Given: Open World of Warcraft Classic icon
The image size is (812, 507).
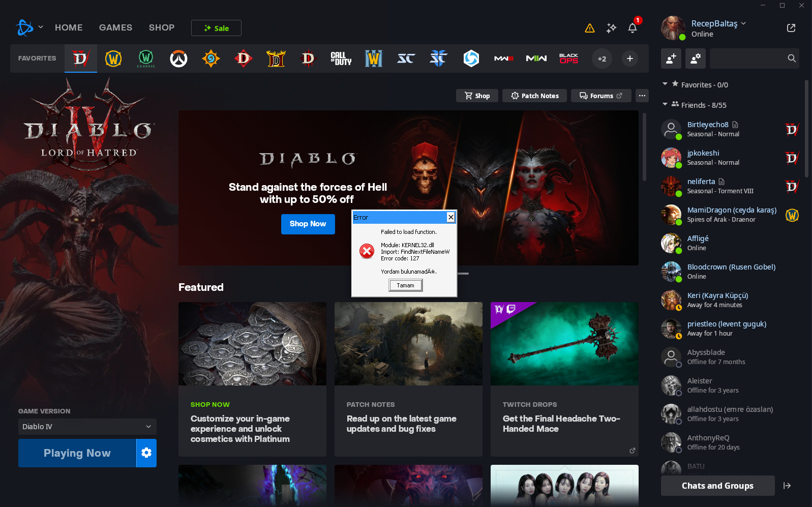Looking at the screenshot, I should click(146, 58).
